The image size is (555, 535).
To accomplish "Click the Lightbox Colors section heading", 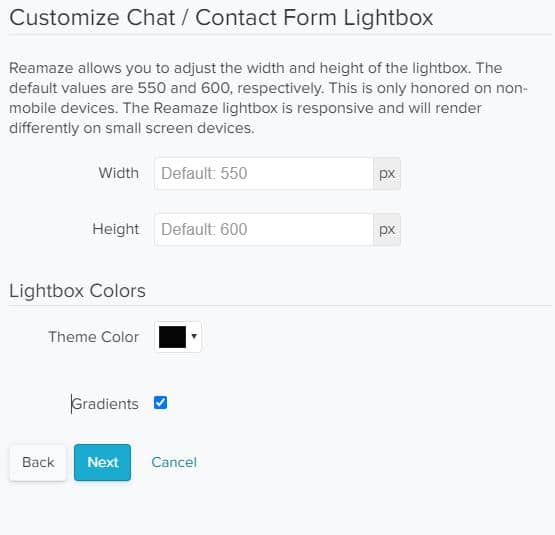I will (77, 291).
